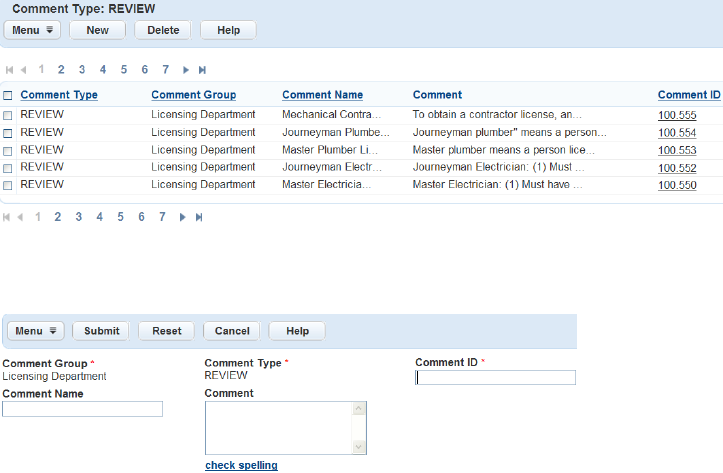Go to first page in top pagination
The height and width of the screenshot is (473, 723).
pyautogui.click(x=9, y=70)
